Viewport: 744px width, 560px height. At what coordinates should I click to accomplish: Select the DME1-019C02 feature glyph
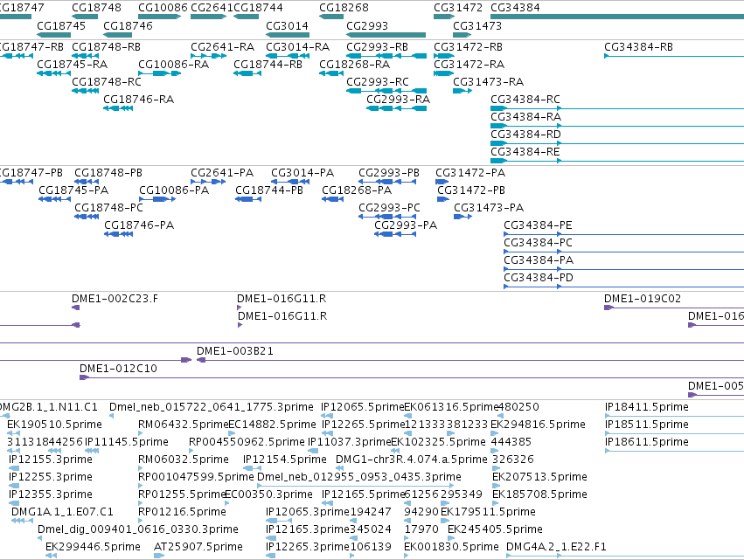click(x=609, y=308)
